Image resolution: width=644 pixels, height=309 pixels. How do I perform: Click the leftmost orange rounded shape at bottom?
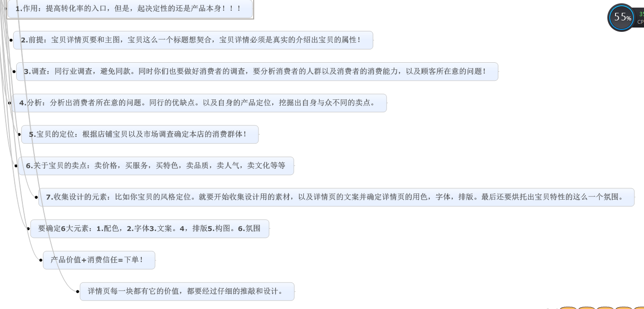click(x=568, y=308)
